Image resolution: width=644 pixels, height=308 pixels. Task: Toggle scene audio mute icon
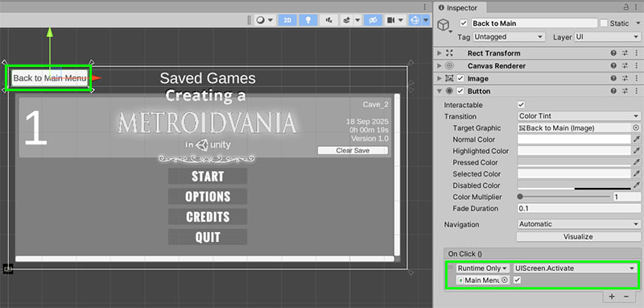(x=328, y=20)
